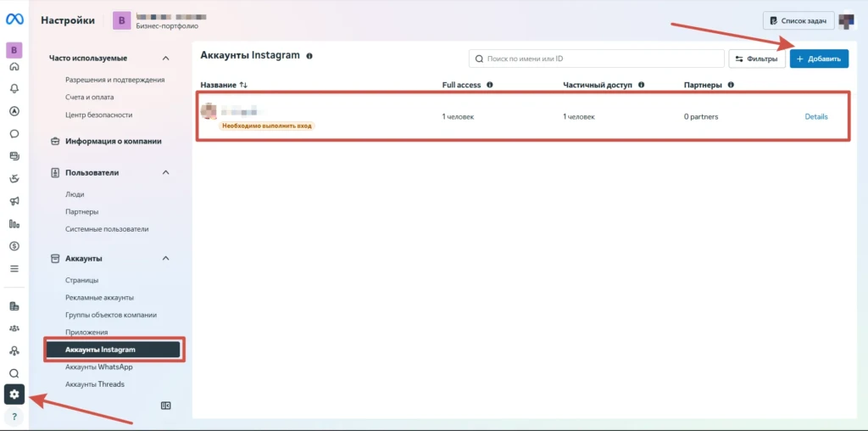Select Рекламные аккаунты menu item
The image size is (868, 431).
point(99,298)
